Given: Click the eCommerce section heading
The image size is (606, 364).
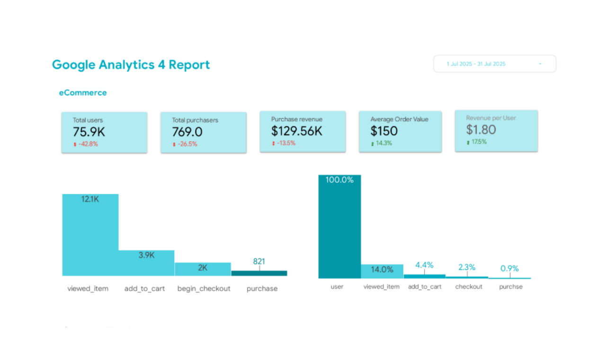Looking at the screenshot, I should (x=83, y=93).
